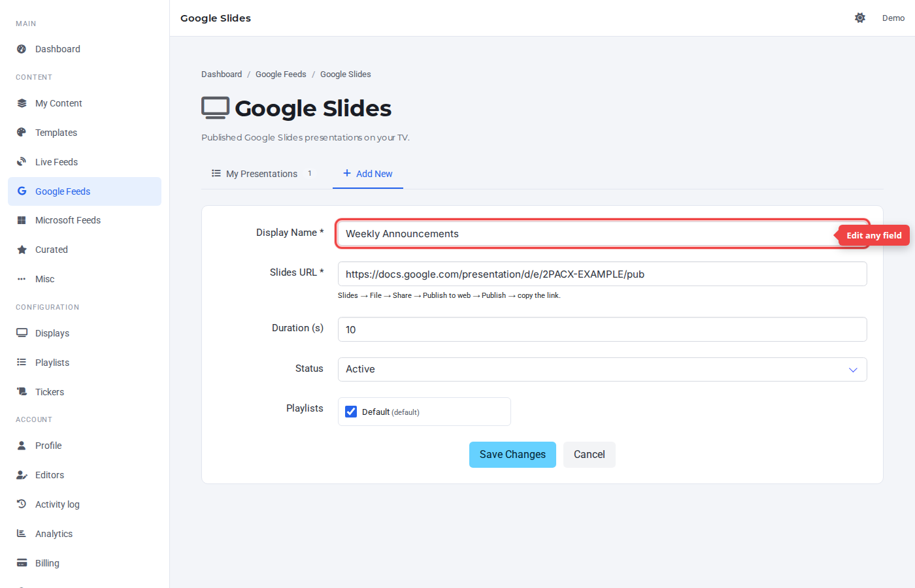Open Templates in the sidebar
The image size is (915, 588).
pos(84,133)
